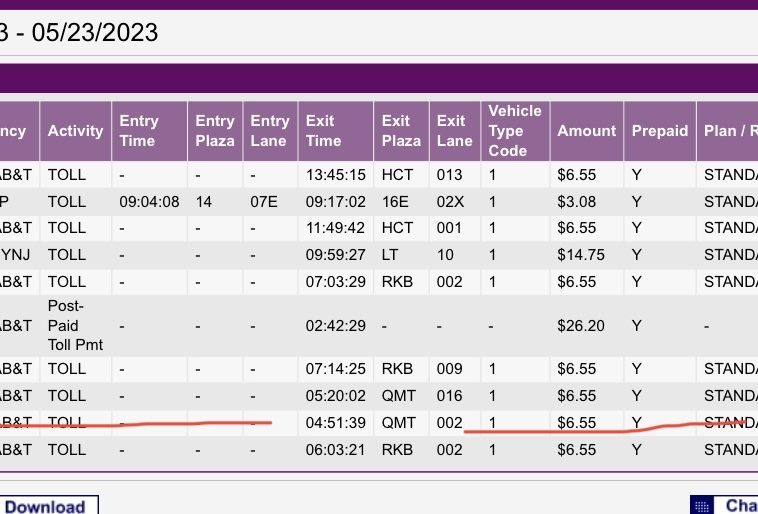Select the Exit Plaza column header

[401, 131]
